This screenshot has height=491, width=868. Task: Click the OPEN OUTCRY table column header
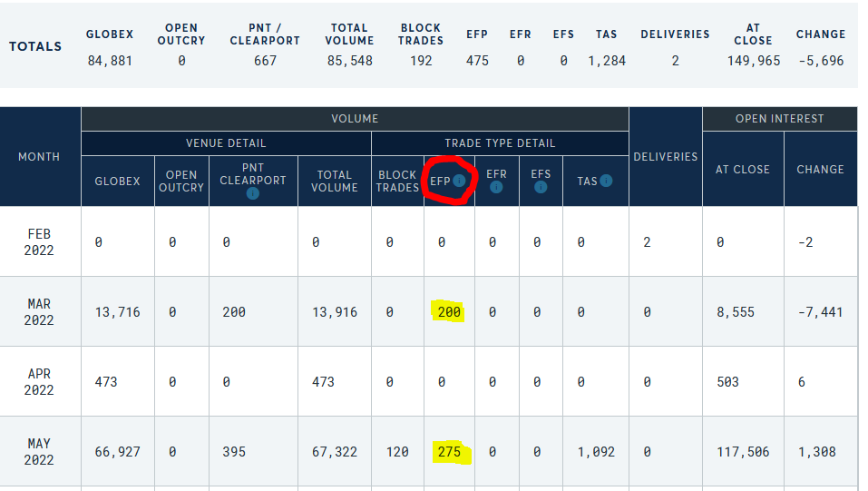click(181, 182)
